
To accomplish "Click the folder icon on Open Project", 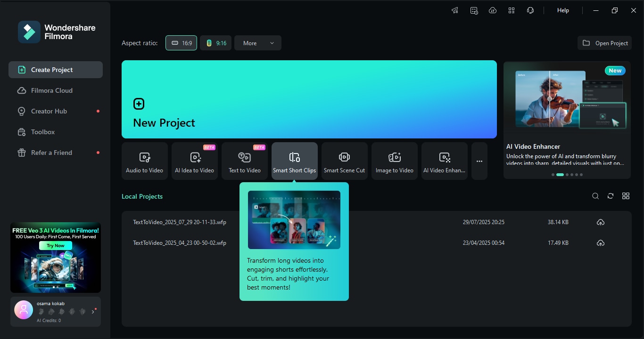I will point(586,43).
